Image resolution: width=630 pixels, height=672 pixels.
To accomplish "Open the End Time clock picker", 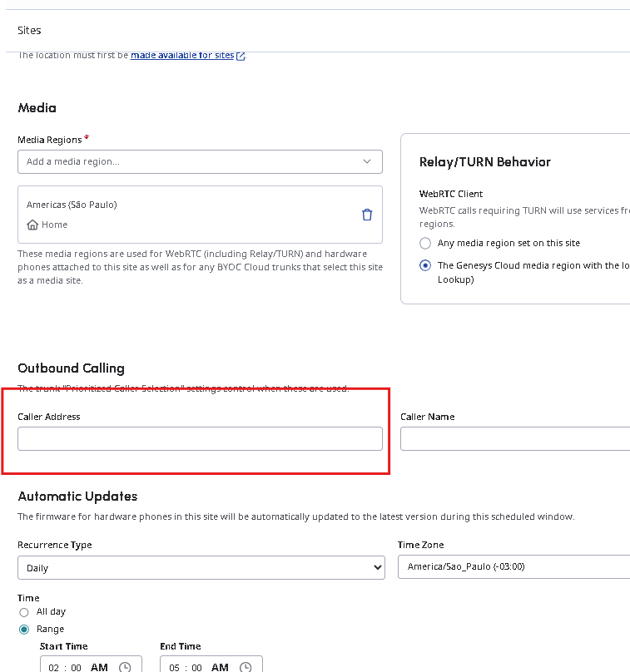I will pyautogui.click(x=246, y=667).
